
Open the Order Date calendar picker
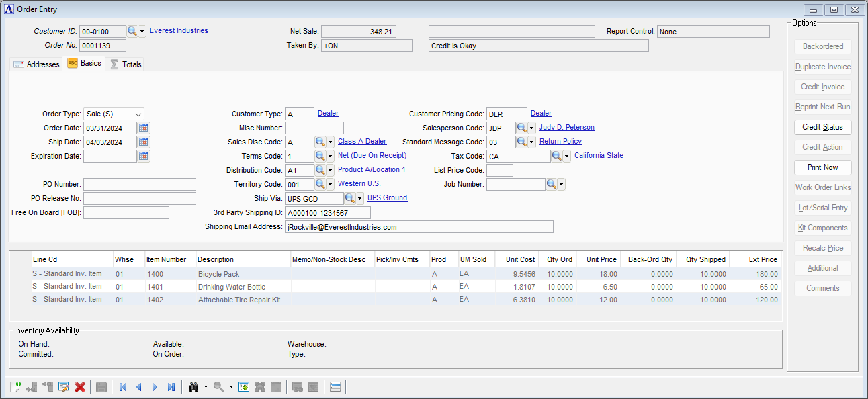point(144,128)
